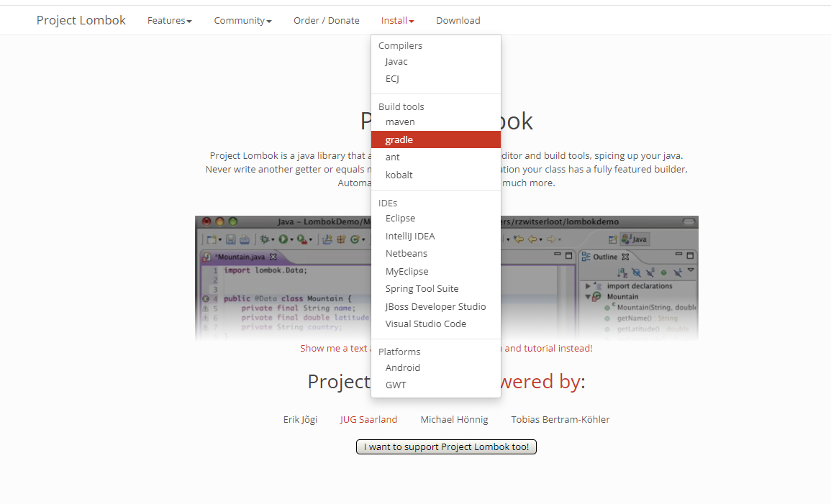
Task: Select Netbeans under IDEs
Action: [435, 254]
